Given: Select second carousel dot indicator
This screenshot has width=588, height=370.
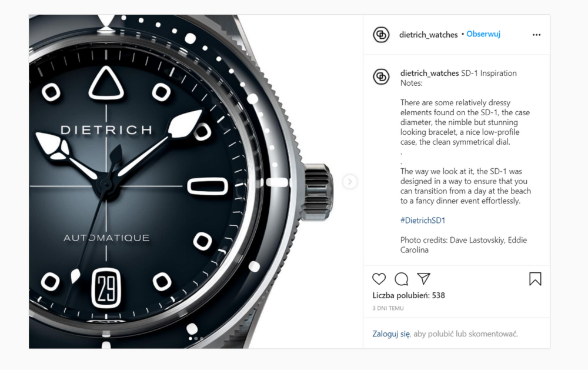Looking at the screenshot, I should coord(196,338).
